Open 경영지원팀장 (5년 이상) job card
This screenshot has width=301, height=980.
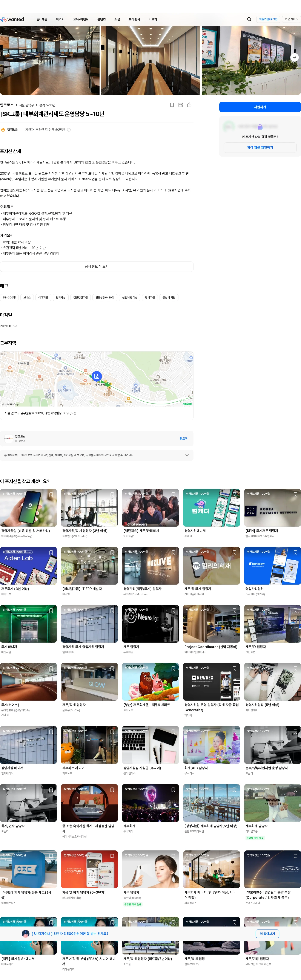coord(272,688)
